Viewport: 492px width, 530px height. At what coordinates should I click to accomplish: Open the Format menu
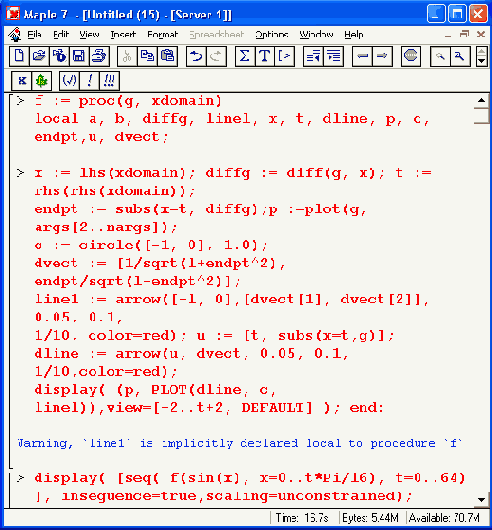[163, 34]
